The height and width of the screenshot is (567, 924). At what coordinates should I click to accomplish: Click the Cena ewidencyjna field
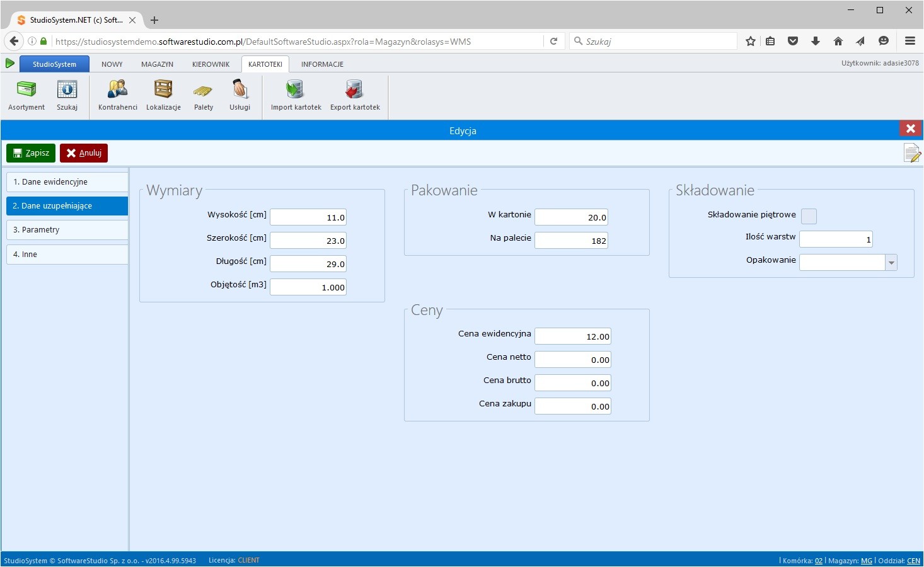tap(573, 336)
